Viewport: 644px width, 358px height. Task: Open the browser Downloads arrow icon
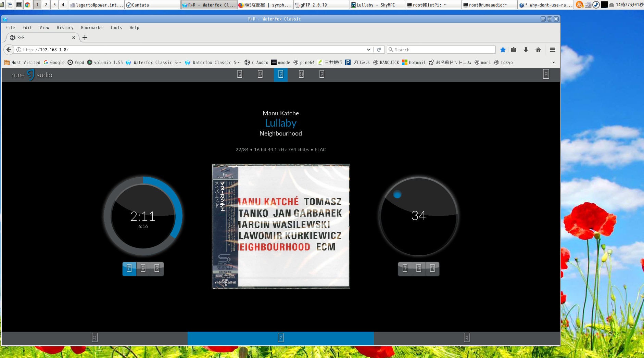pos(526,50)
